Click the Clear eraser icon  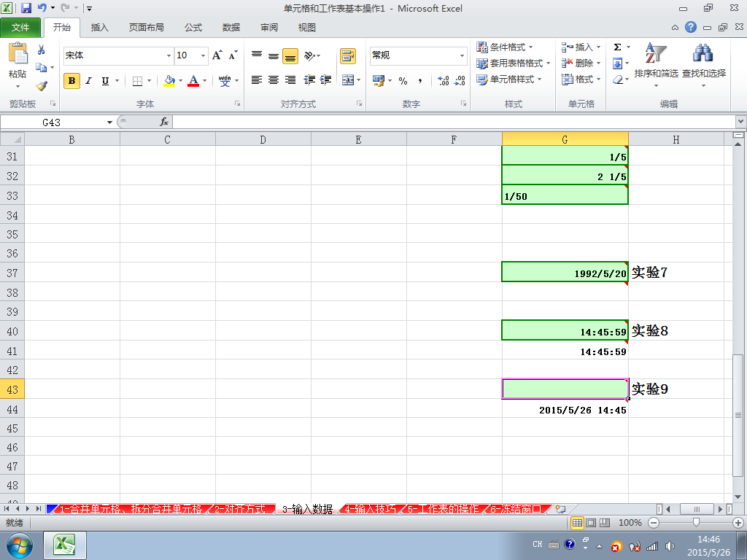[x=617, y=79]
